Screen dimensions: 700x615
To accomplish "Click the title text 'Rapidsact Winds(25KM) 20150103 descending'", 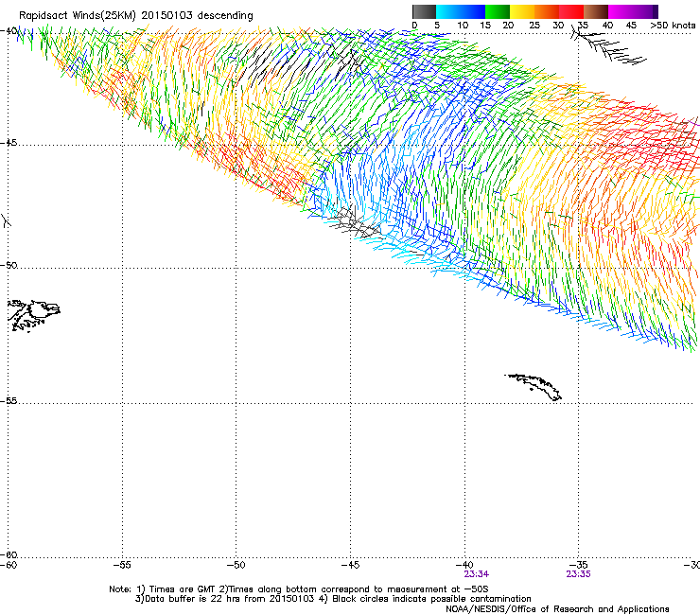I will coord(135,16).
